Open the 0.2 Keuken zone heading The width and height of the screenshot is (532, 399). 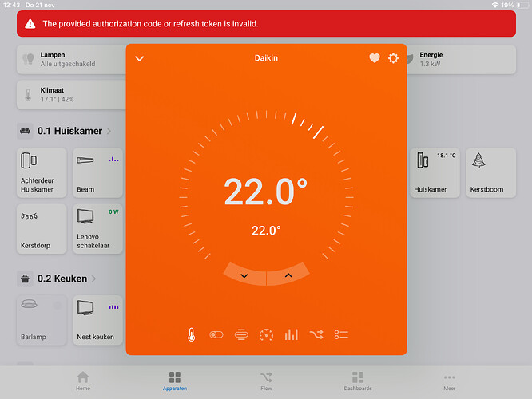[x=62, y=279]
